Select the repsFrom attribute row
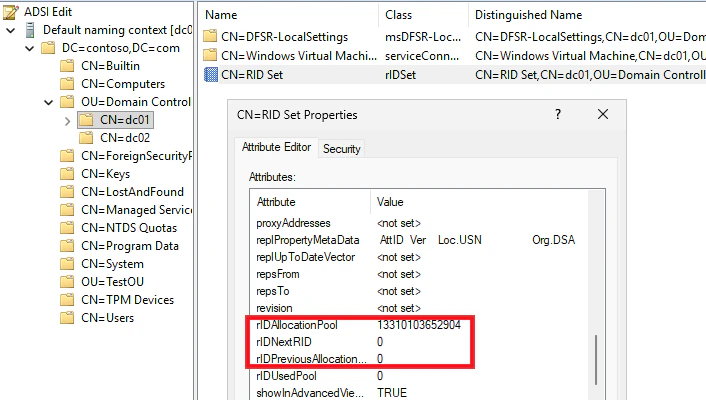Image resolution: width=706 pixels, height=400 pixels. (419, 274)
